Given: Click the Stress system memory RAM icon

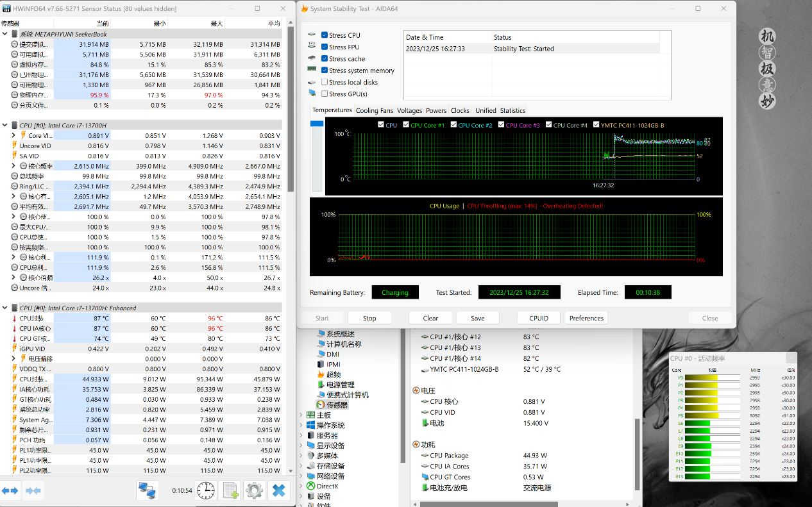Looking at the screenshot, I should point(312,70).
